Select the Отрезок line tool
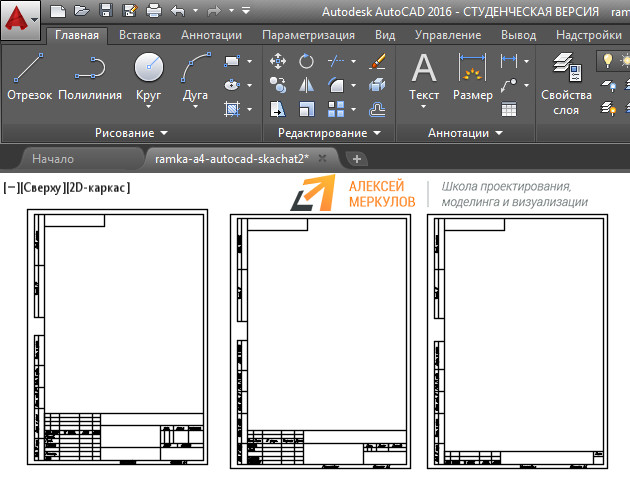The width and height of the screenshot is (630, 481). pos(29,76)
